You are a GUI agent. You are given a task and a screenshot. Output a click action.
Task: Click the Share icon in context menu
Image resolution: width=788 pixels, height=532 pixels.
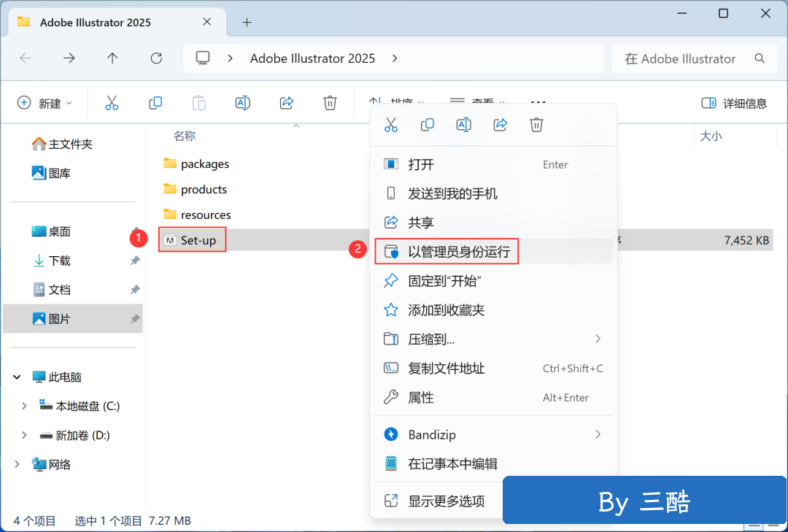pyautogui.click(x=500, y=125)
